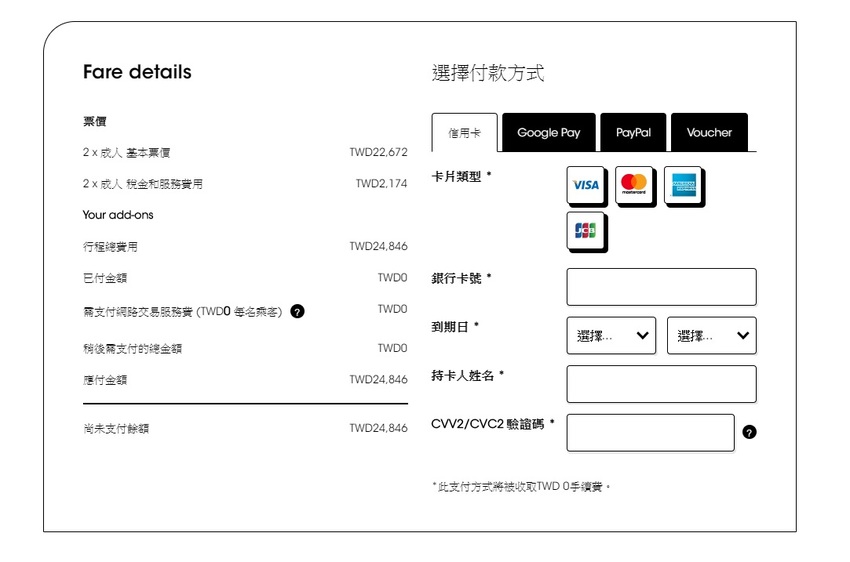Open the CVV2/CVC2 help question mark

point(750,432)
